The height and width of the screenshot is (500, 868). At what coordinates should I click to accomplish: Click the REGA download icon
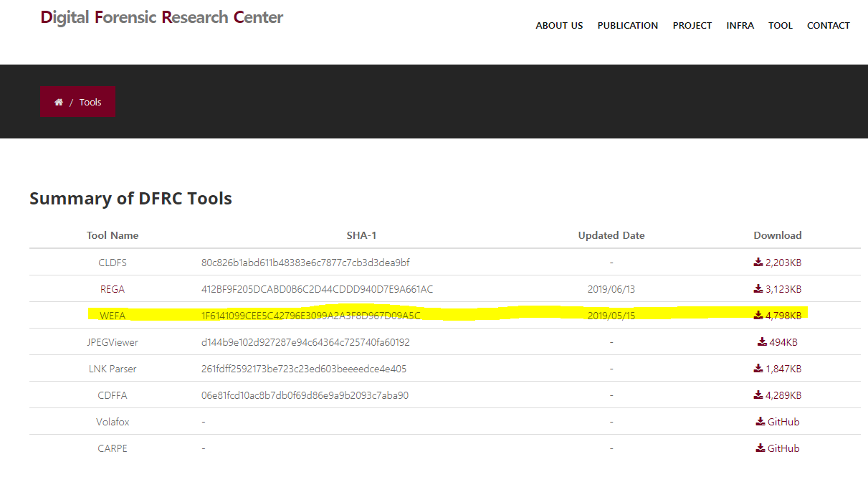758,289
